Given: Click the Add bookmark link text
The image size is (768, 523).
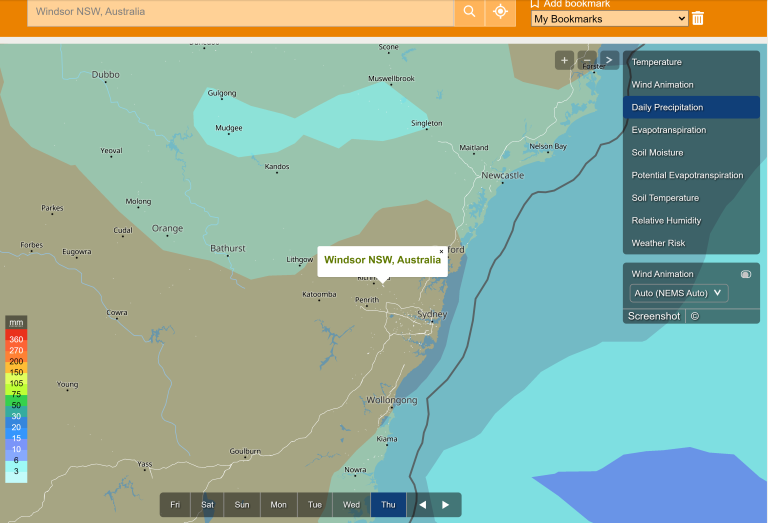Looking at the screenshot, I should (x=576, y=4).
